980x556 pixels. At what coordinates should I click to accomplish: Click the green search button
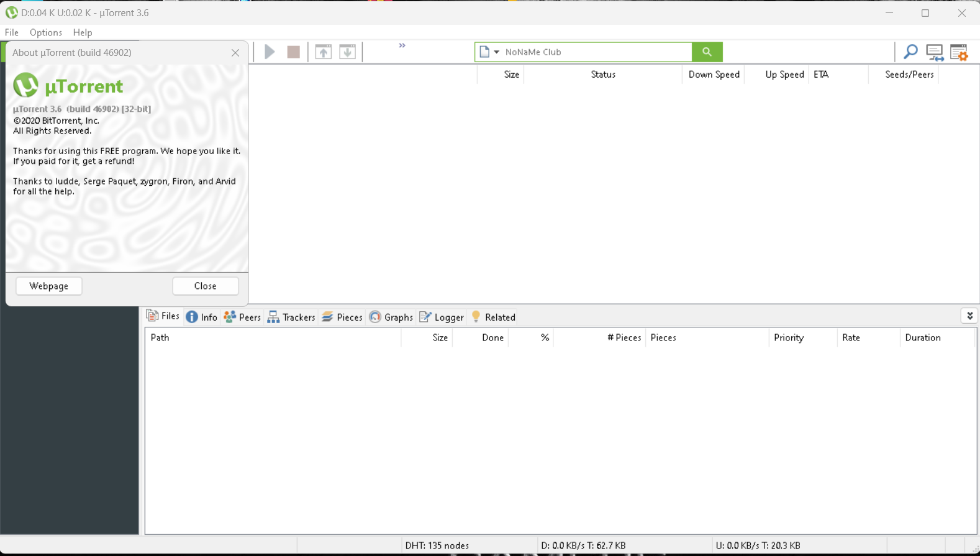(707, 52)
